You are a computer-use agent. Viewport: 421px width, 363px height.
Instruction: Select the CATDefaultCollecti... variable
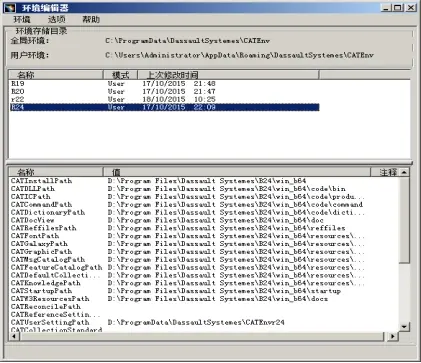point(55,275)
